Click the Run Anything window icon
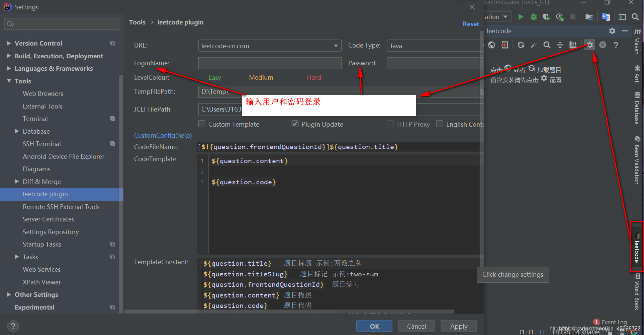The height and width of the screenshot is (335, 644). (x=622, y=17)
